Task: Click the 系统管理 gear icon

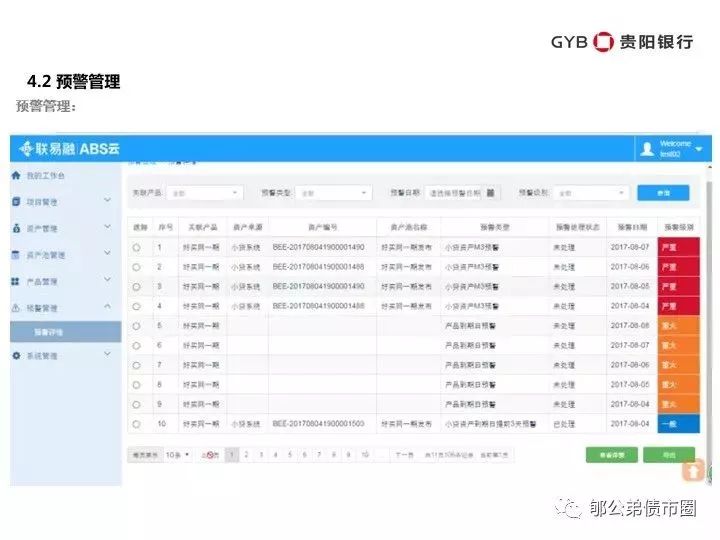Action: pos(16,355)
